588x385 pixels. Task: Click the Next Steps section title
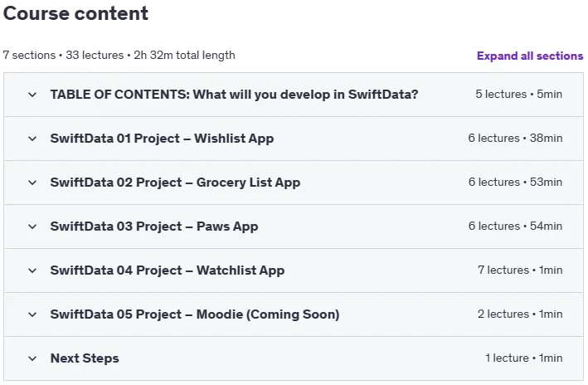[85, 358]
